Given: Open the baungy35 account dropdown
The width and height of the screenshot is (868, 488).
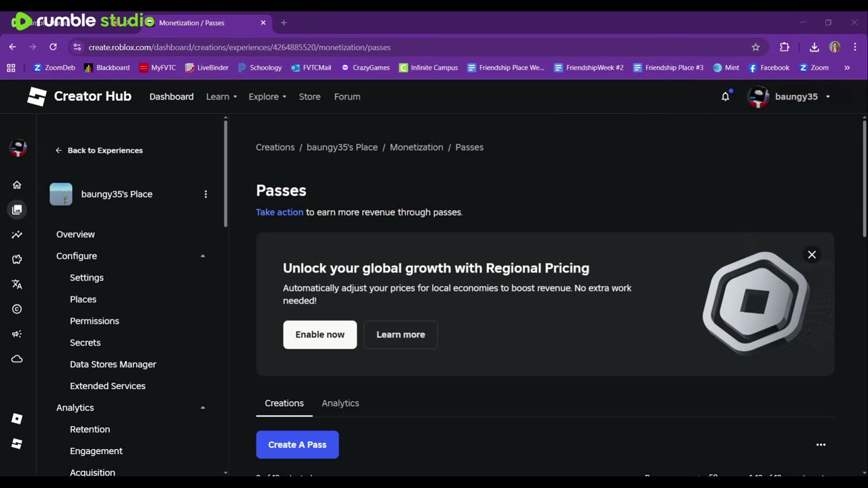Looking at the screenshot, I should point(789,96).
